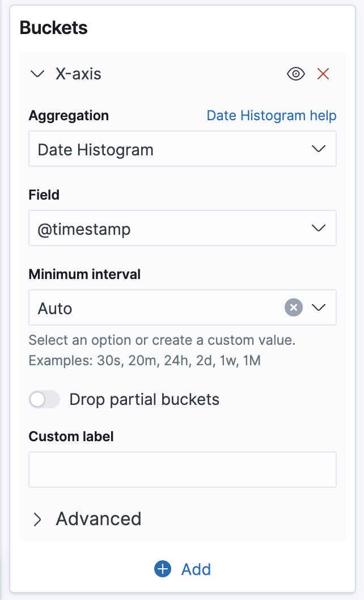This screenshot has height=600, width=364.
Task: Toggle X-axis bucket visibility eye icon
Action: [296, 74]
